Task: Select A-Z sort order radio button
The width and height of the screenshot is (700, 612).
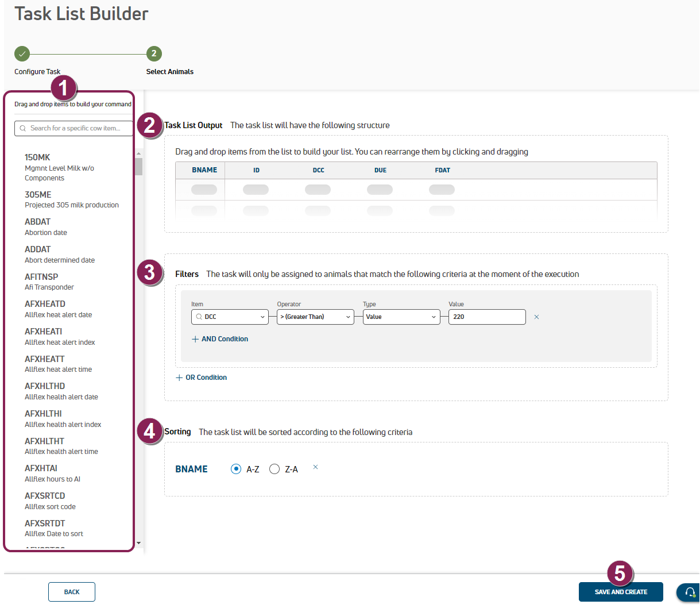Action: [235, 469]
